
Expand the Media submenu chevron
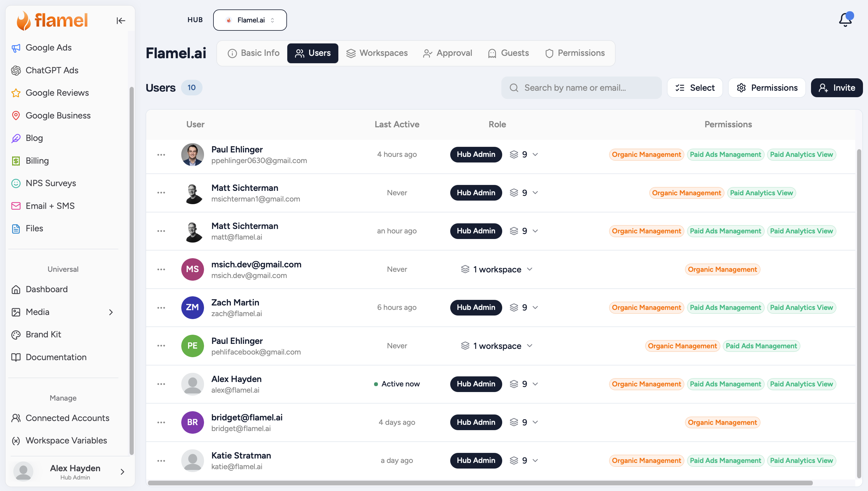111,312
